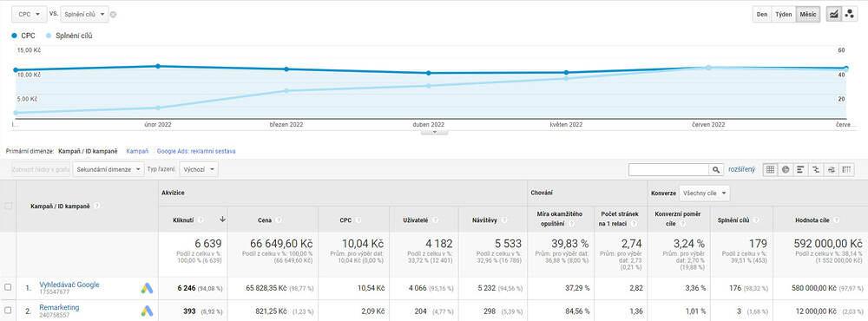Click CPC legend color dot
Image resolution: width=868 pixels, height=321 pixels.
click(x=15, y=36)
